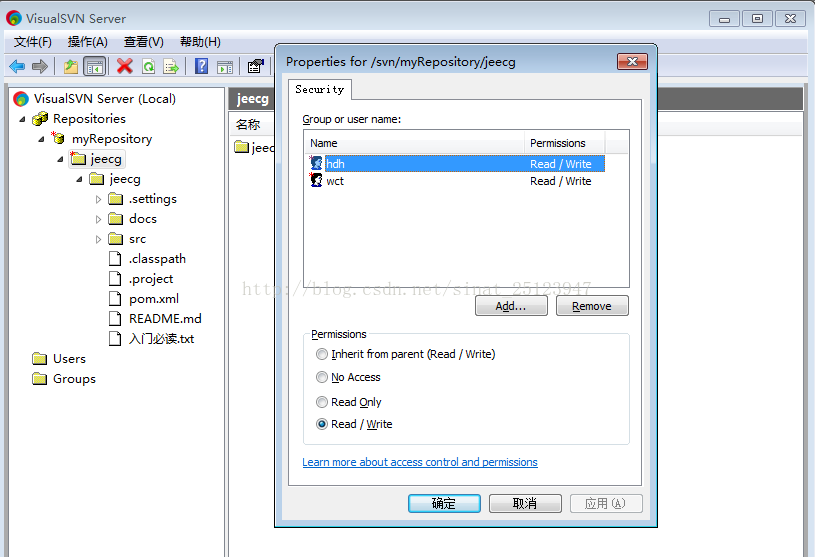Expand the docs folder

98,219
